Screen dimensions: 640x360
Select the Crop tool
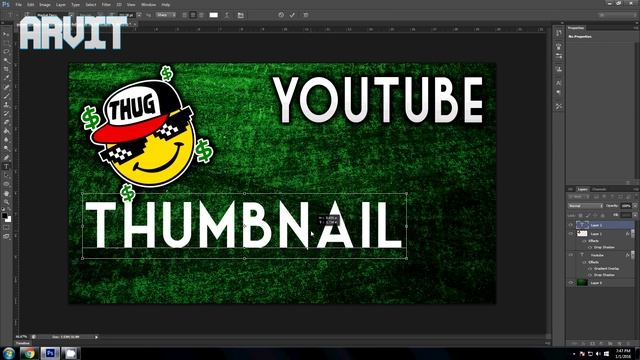click(x=6, y=69)
